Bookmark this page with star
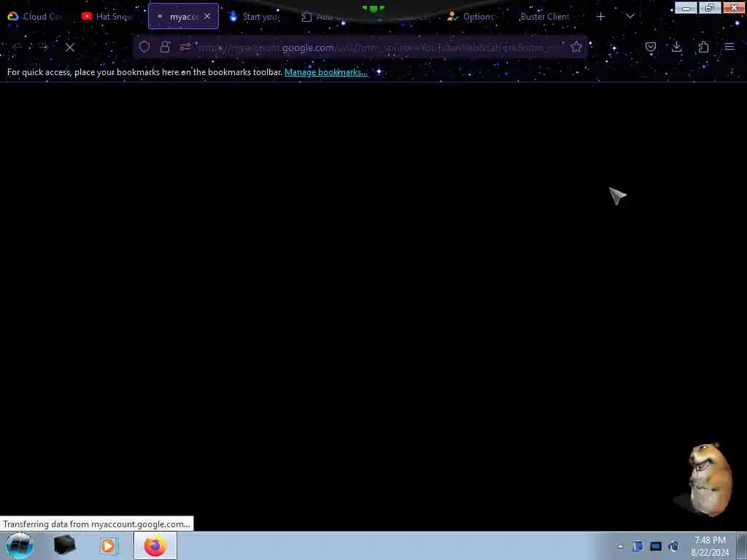 (576, 47)
